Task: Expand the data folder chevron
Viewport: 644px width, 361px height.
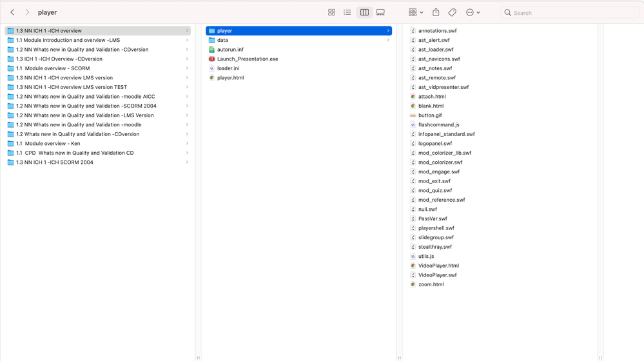Action: (x=388, y=40)
